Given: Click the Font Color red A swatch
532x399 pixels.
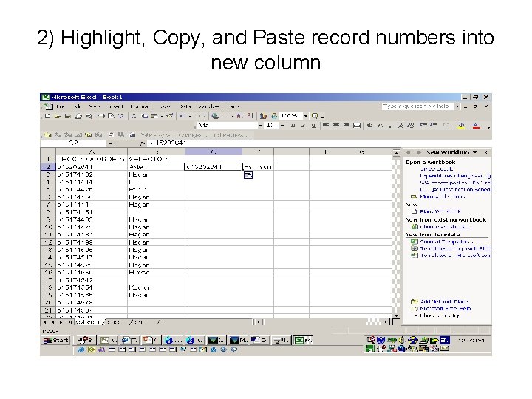Looking at the screenshot, I should [476, 125].
